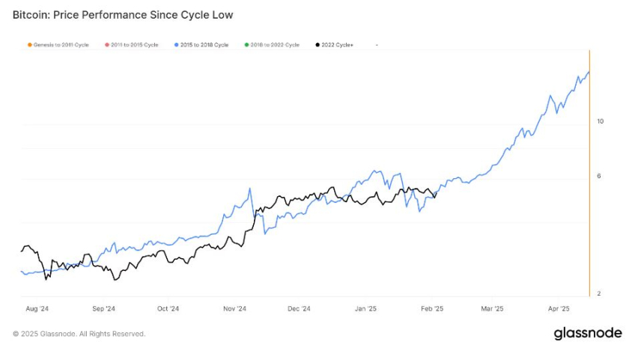Click the orange Genesis cycle legend dot
Image resolution: width=644 pixels, height=357 pixels.
(29, 45)
